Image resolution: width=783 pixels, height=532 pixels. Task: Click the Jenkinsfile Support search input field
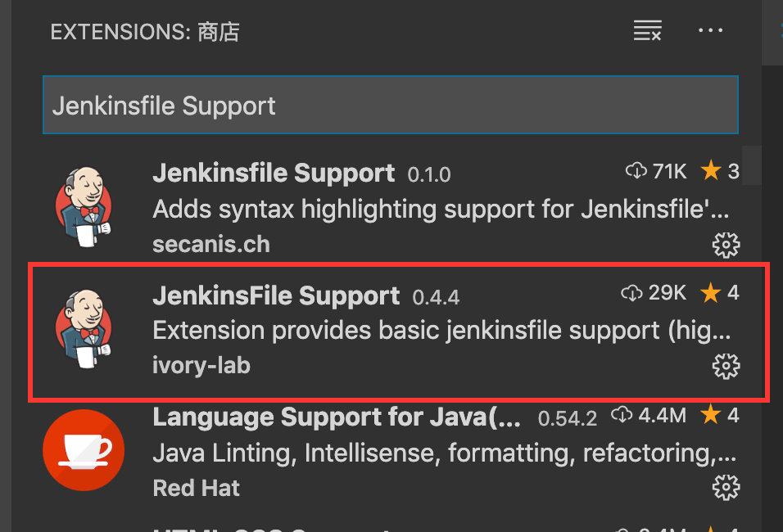[x=391, y=105]
